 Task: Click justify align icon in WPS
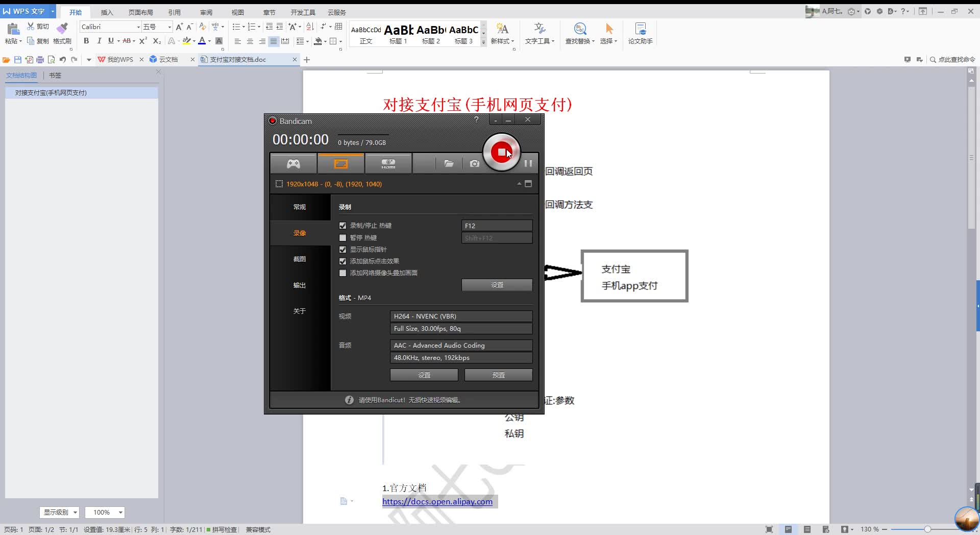point(274,41)
